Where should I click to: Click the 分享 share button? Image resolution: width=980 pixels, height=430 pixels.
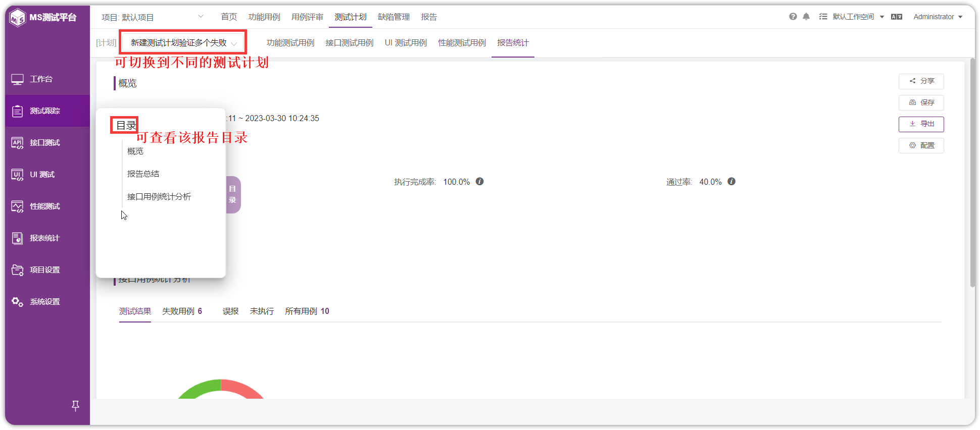click(x=921, y=81)
